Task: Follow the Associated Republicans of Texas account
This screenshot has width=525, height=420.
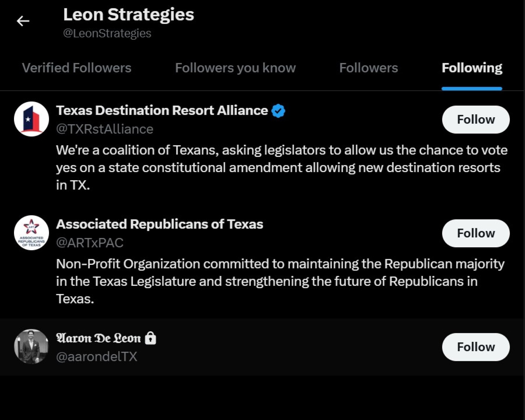Action: [475, 233]
